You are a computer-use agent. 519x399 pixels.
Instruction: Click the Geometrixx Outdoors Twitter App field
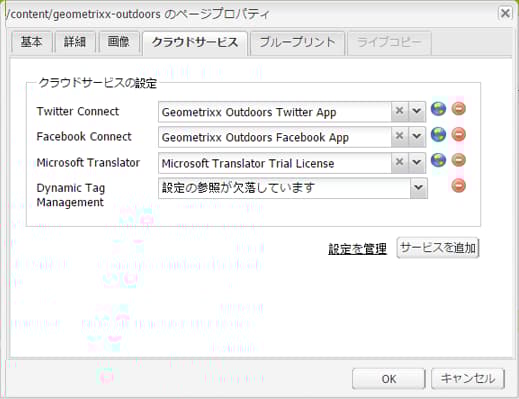(275, 112)
